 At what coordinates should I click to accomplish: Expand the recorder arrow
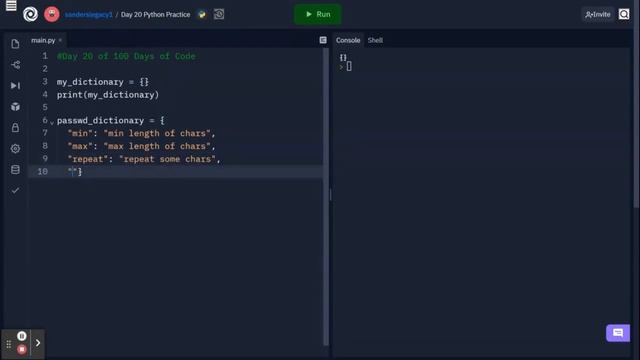pos(38,343)
